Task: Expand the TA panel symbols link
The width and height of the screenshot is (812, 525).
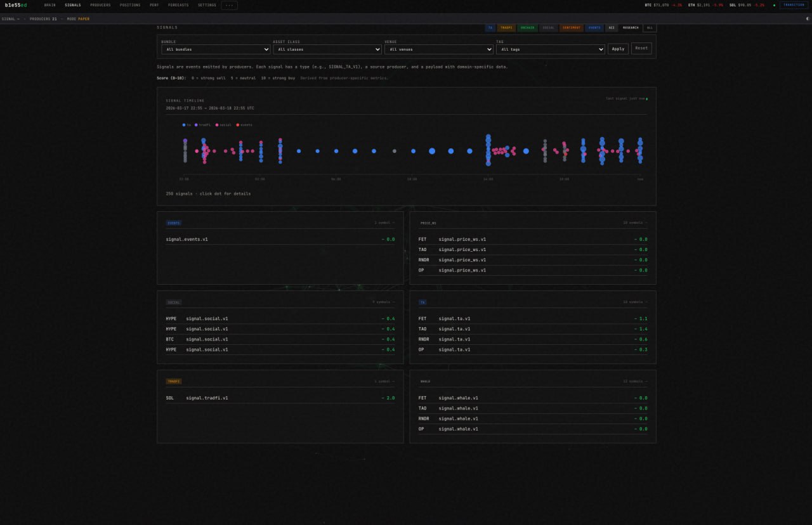Action: pyautogui.click(x=636, y=302)
